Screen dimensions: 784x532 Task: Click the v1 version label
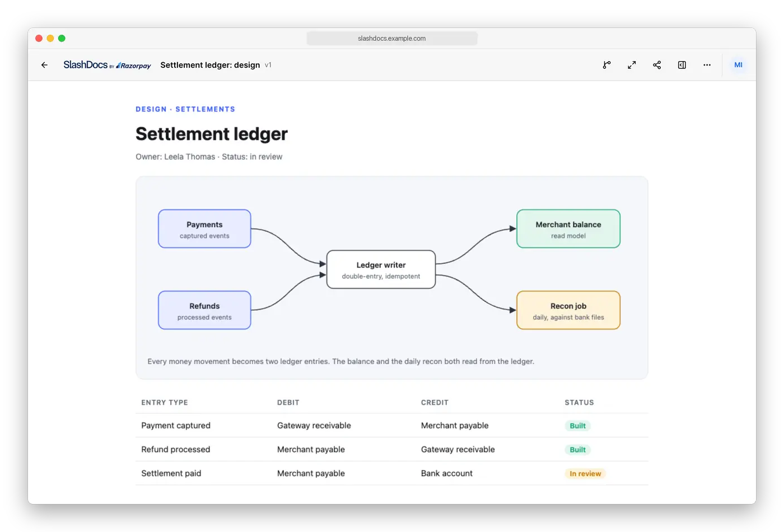[268, 65]
